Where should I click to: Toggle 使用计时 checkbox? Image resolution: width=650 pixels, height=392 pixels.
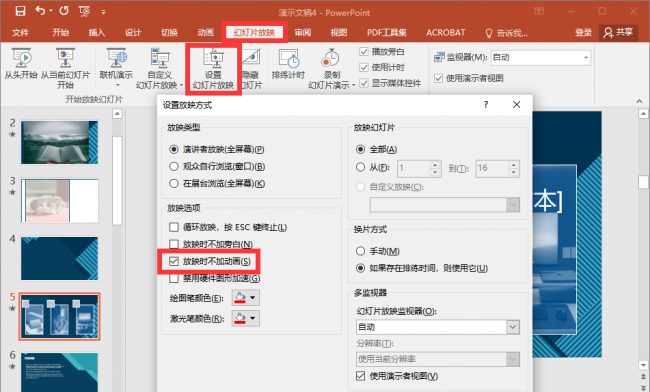(x=364, y=68)
